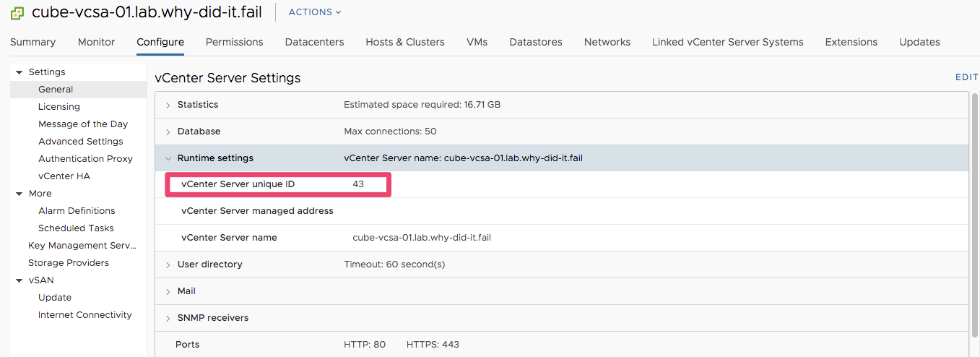Click the vCenter Server managed address label
The height and width of the screenshot is (357, 980).
click(x=257, y=211)
